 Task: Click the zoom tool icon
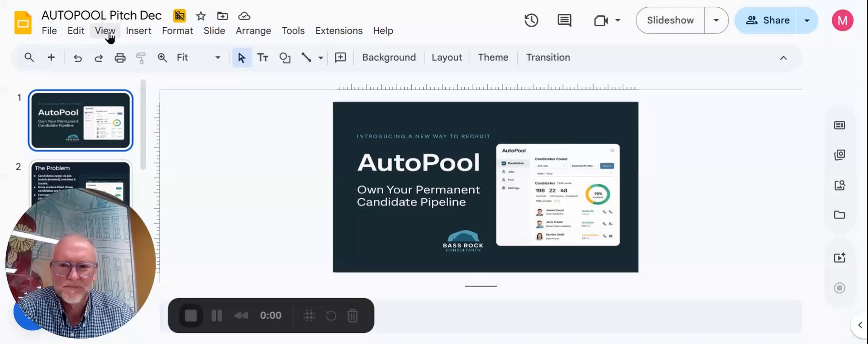click(162, 57)
